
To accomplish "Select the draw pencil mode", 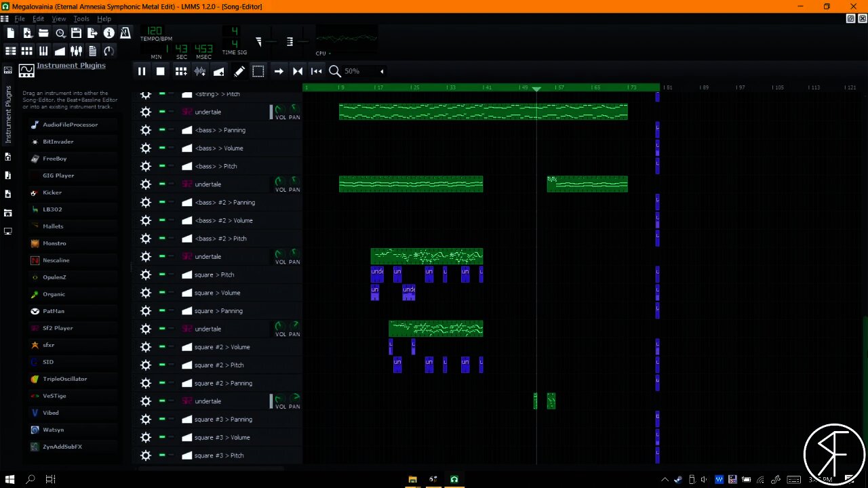I will (x=239, y=71).
